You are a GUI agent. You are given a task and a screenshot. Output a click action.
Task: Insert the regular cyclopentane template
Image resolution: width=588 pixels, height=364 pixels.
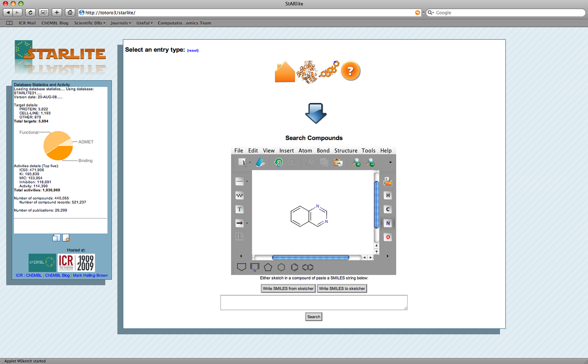click(268, 267)
